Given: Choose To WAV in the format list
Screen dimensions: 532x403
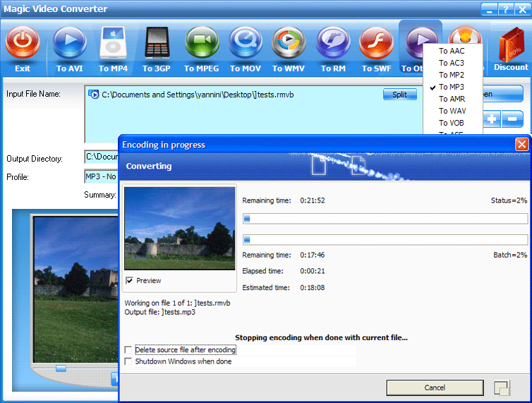Looking at the screenshot, I should 452,111.
